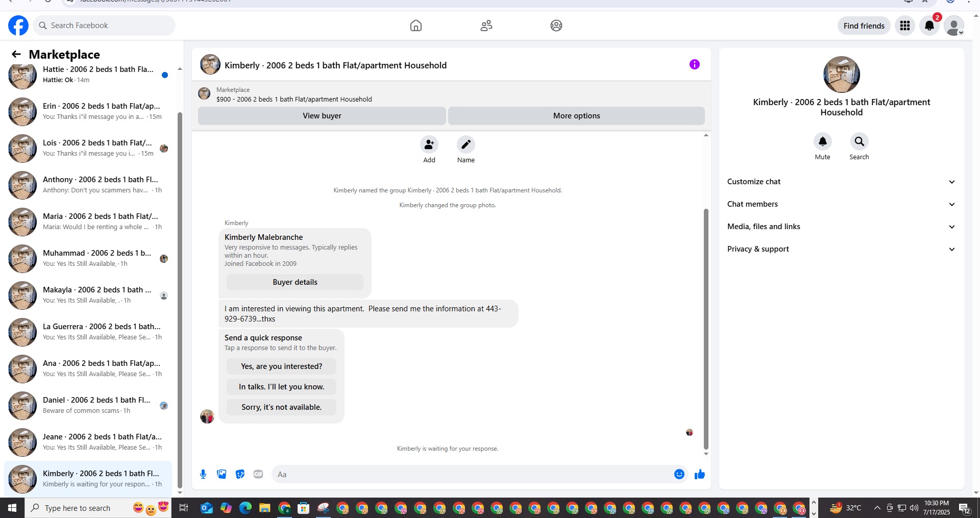This screenshot has height=518, width=980.
Task: Send a thumbs-up like
Action: click(x=700, y=474)
